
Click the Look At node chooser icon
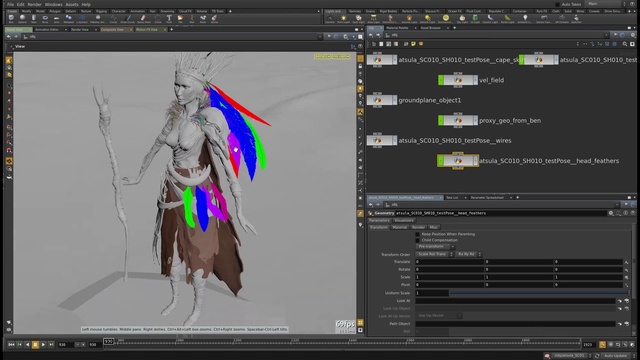tap(627, 301)
